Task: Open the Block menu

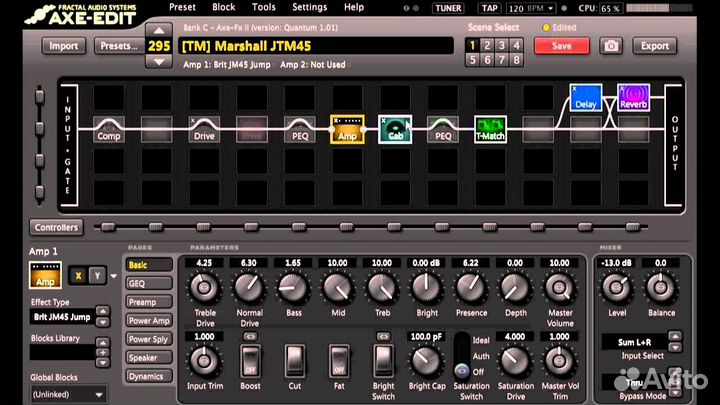Action: click(224, 7)
